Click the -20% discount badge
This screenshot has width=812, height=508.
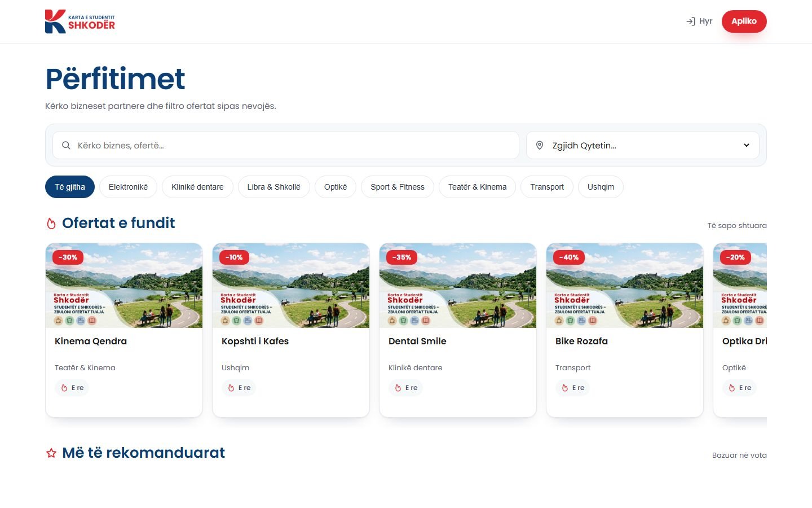click(x=736, y=257)
